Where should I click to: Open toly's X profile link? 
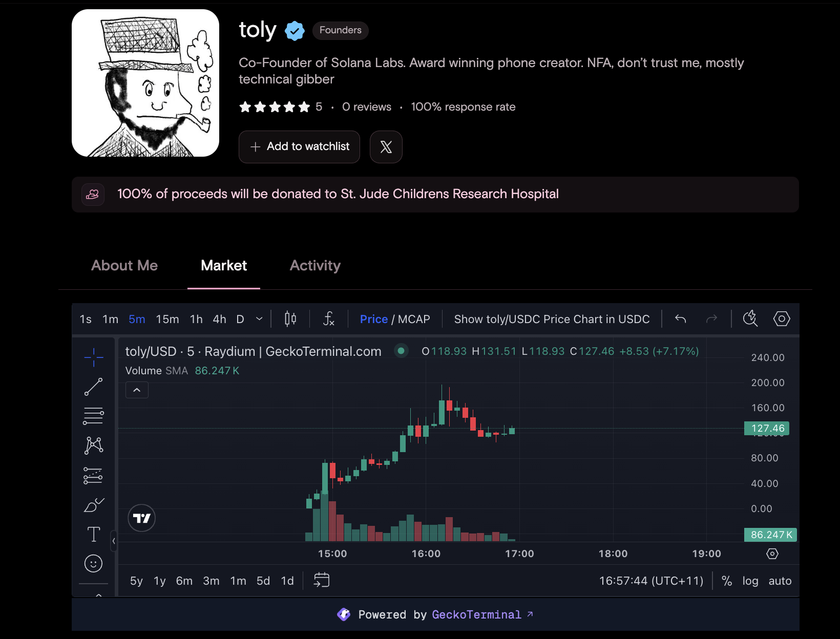click(x=386, y=147)
